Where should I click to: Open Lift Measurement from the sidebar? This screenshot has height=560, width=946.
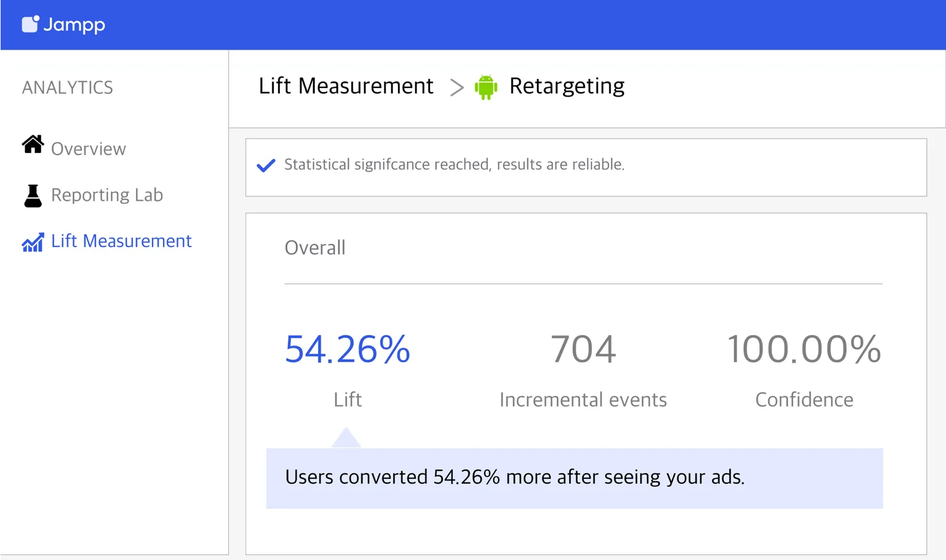tap(121, 241)
